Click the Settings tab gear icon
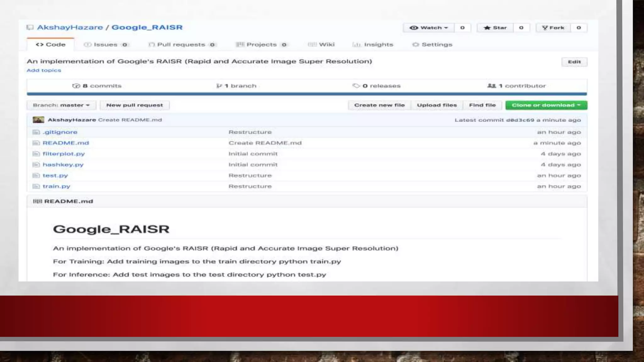This screenshot has height=362, width=644. click(x=416, y=45)
